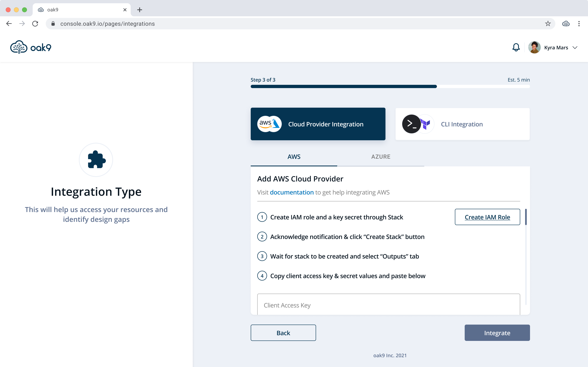Switch to the AZURE tab
This screenshot has height=367, width=588.
pyautogui.click(x=381, y=157)
